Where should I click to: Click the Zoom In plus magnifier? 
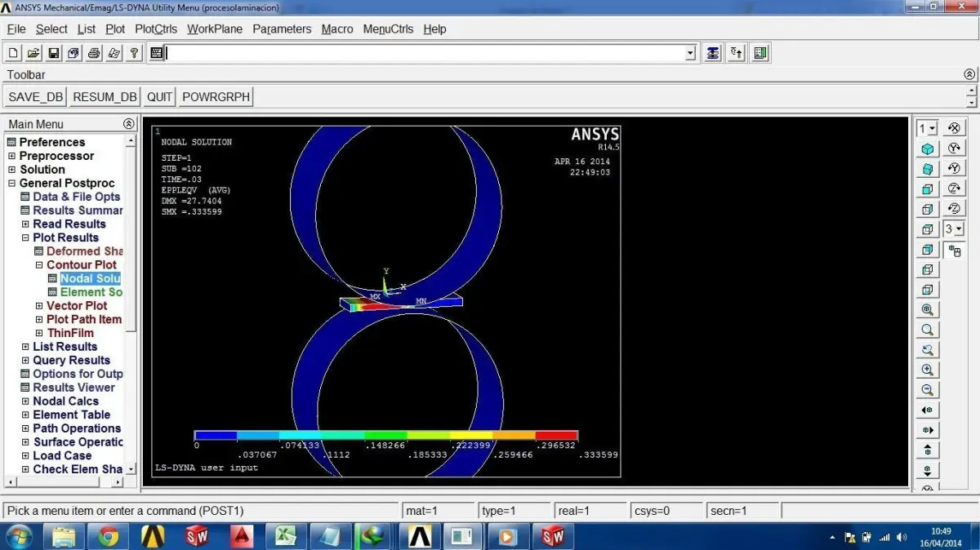tap(927, 370)
